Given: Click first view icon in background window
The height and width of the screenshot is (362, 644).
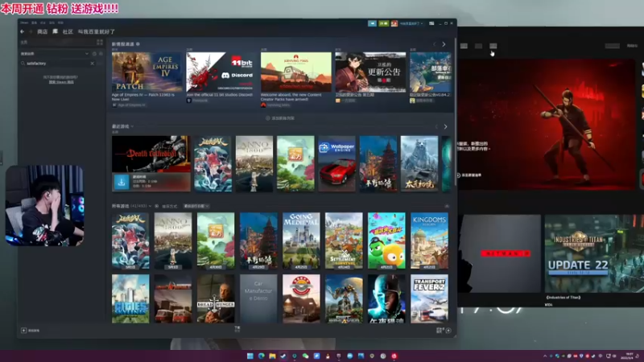Looking at the screenshot, I should pyautogui.click(x=464, y=46).
